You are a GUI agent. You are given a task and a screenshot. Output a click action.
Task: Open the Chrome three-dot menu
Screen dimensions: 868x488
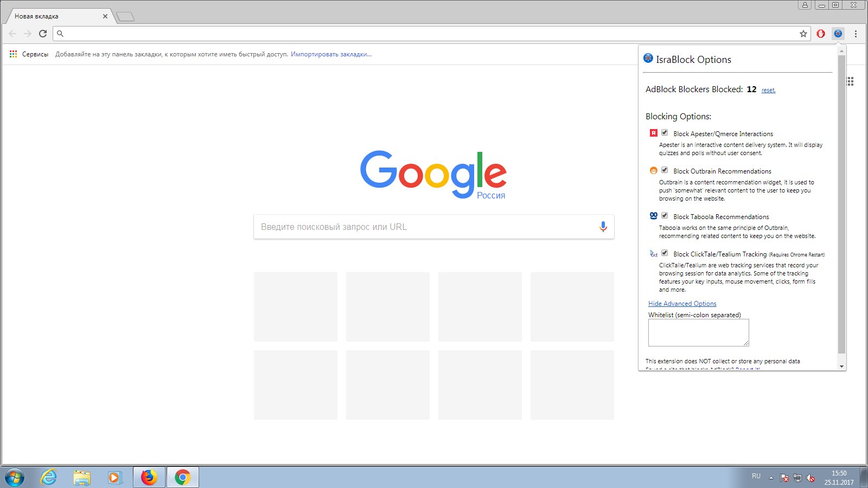point(856,34)
